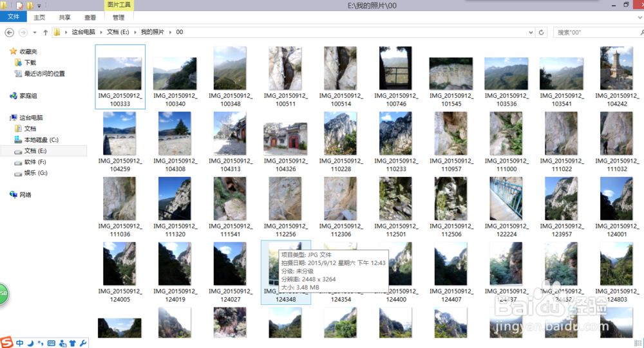This screenshot has width=644, height=348.
Task: Open the 文件 menu tab
Action: click(13, 17)
